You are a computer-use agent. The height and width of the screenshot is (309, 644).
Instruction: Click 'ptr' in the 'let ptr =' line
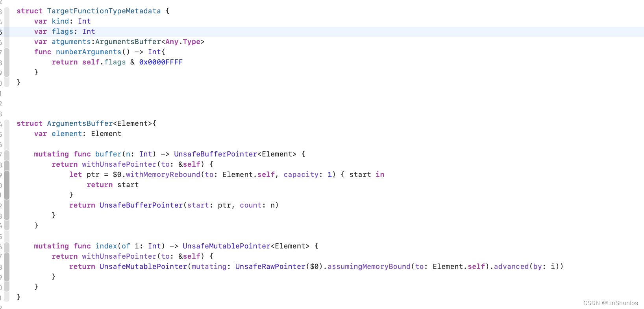click(93, 175)
